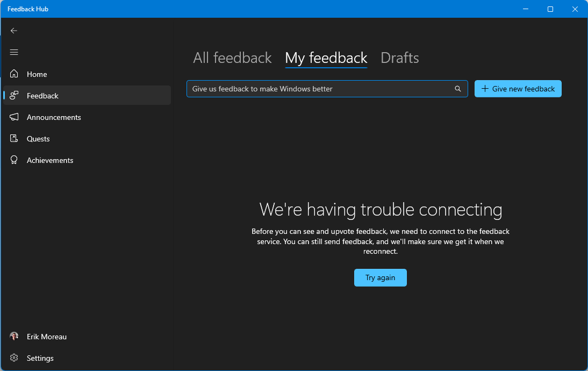Open the Drafts tab
This screenshot has width=588, height=371.
399,58
